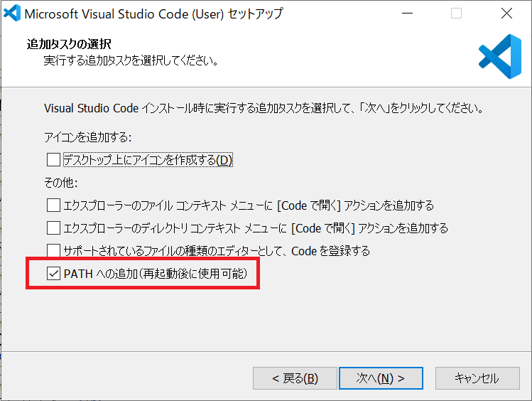The height and width of the screenshot is (401, 532).
Task: Click the instruction text starting 'Visual Studio Code インストール時'
Action: tap(264, 108)
